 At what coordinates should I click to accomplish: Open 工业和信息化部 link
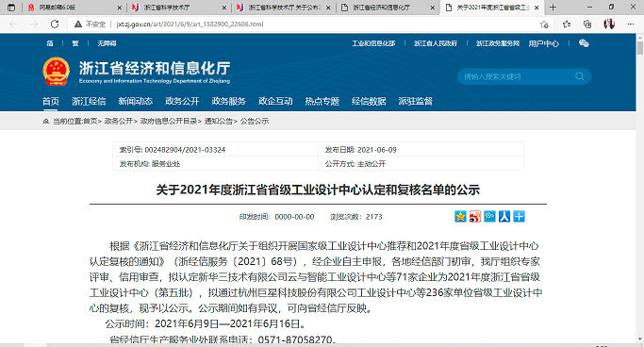(x=373, y=43)
